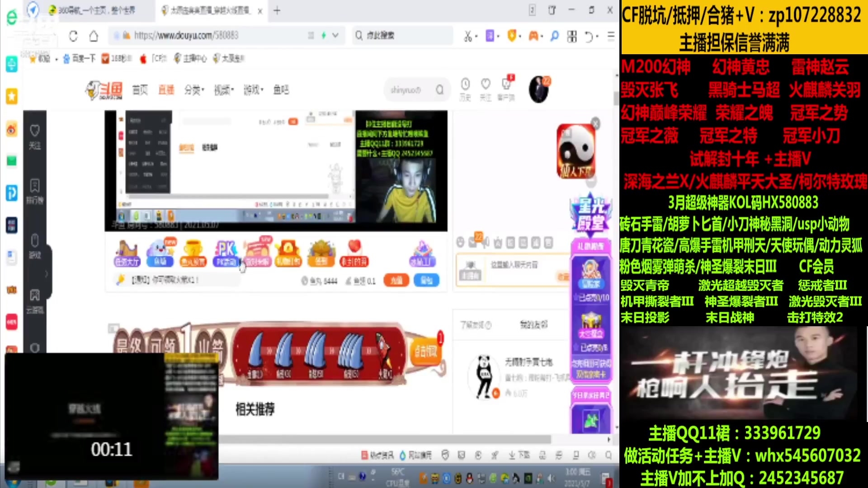Click the browser search box

pyautogui.click(x=402, y=35)
